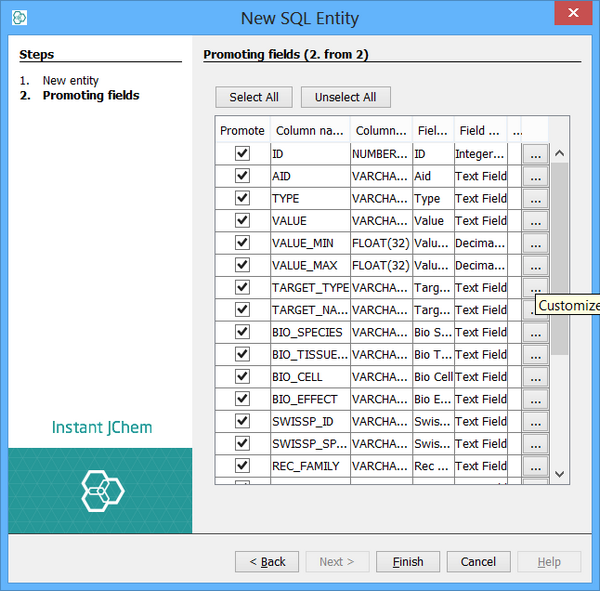Viewport: 600px width, 591px height.
Task: Click the Instant JChem hexagon logo
Action: [101, 490]
